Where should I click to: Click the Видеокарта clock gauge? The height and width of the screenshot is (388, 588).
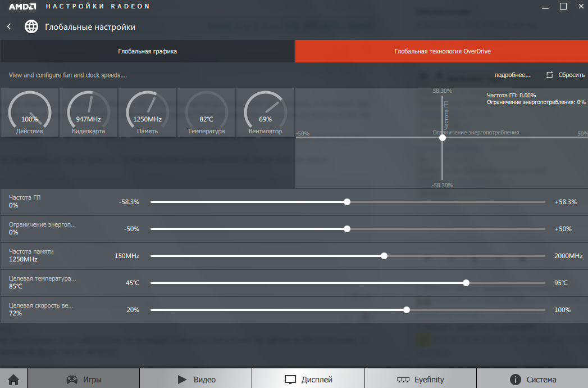click(x=88, y=112)
